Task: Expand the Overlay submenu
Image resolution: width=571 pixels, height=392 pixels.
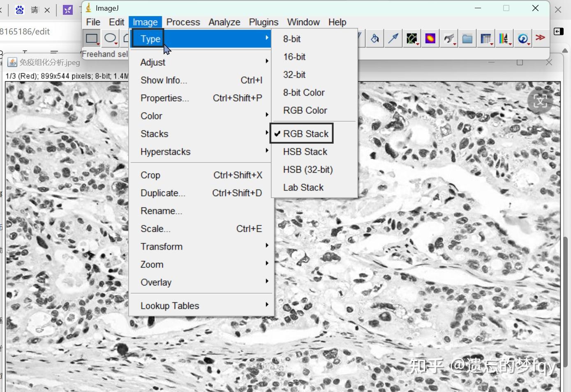Action: [x=201, y=282]
